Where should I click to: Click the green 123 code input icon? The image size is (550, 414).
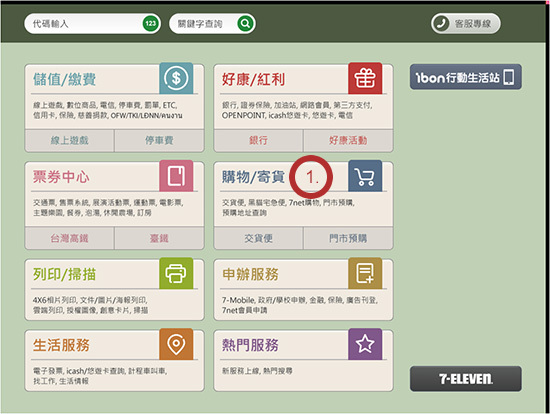tap(151, 24)
